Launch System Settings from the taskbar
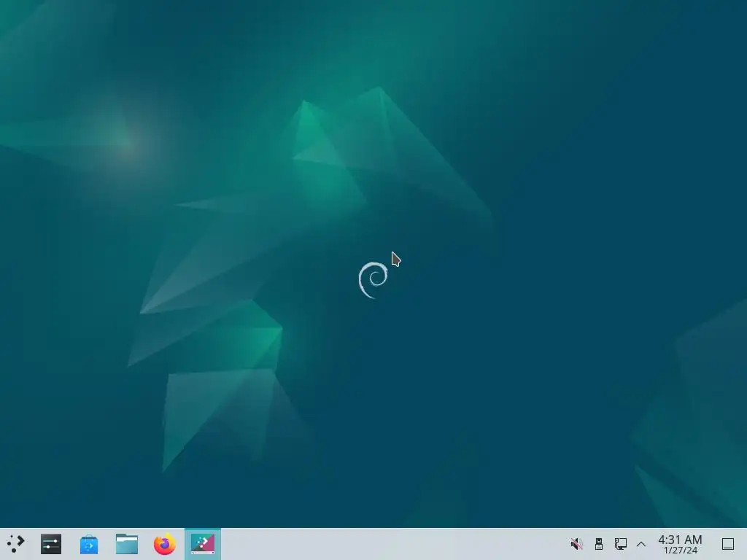 [x=51, y=544]
